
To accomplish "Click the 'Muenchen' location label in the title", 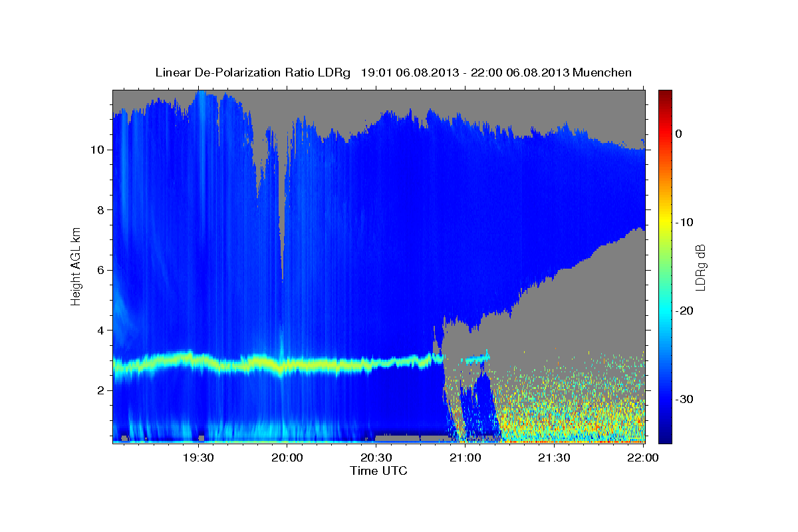I will pos(602,72).
